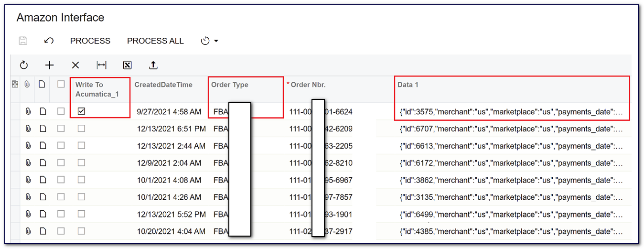Viewport: 644px width, 249px height.
Task: Click the Undo/Cancel arrow icon
Action: pos(49,41)
